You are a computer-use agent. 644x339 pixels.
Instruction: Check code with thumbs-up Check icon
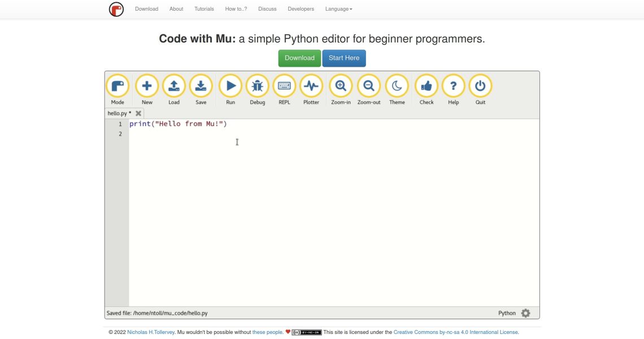pos(427,86)
